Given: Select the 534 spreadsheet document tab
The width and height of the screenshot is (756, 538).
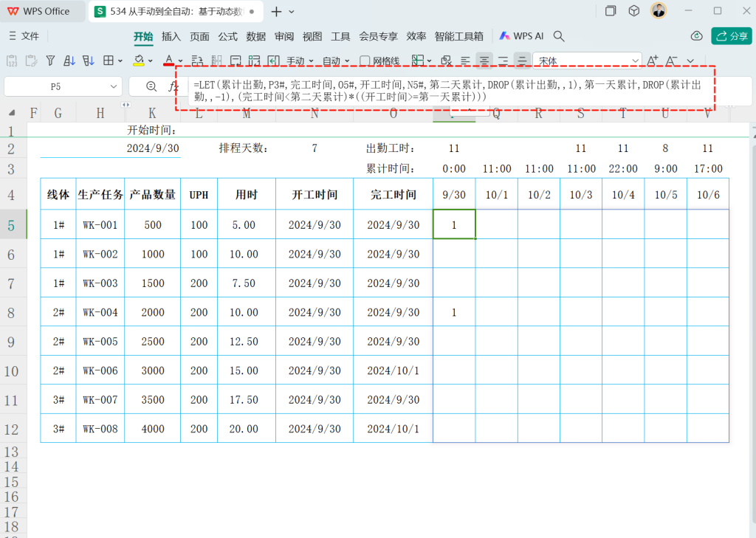Looking at the screenshot, I should (x=176, y=11).
